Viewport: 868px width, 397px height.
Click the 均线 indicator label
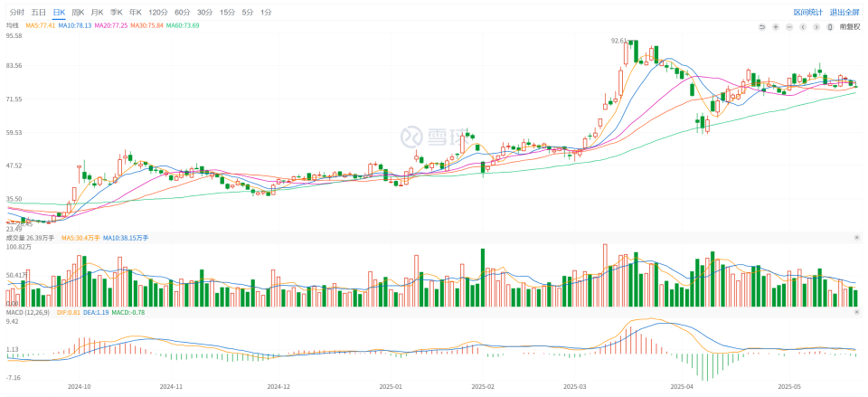(13, 25)
